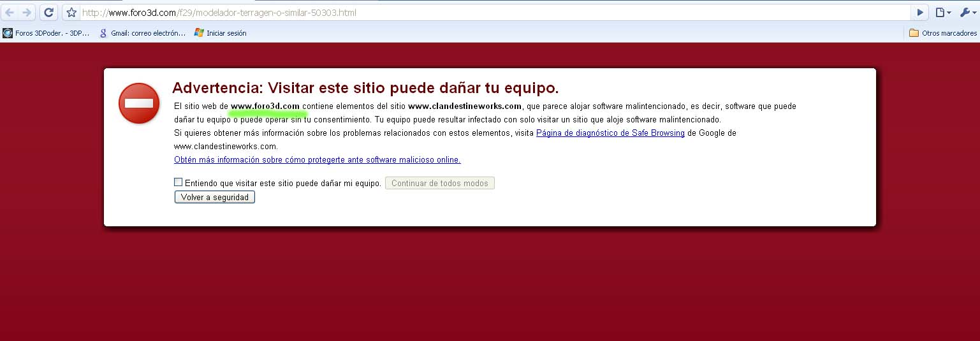Reload the page with the refresh button
980x341 pixels.
pos(48,12)
